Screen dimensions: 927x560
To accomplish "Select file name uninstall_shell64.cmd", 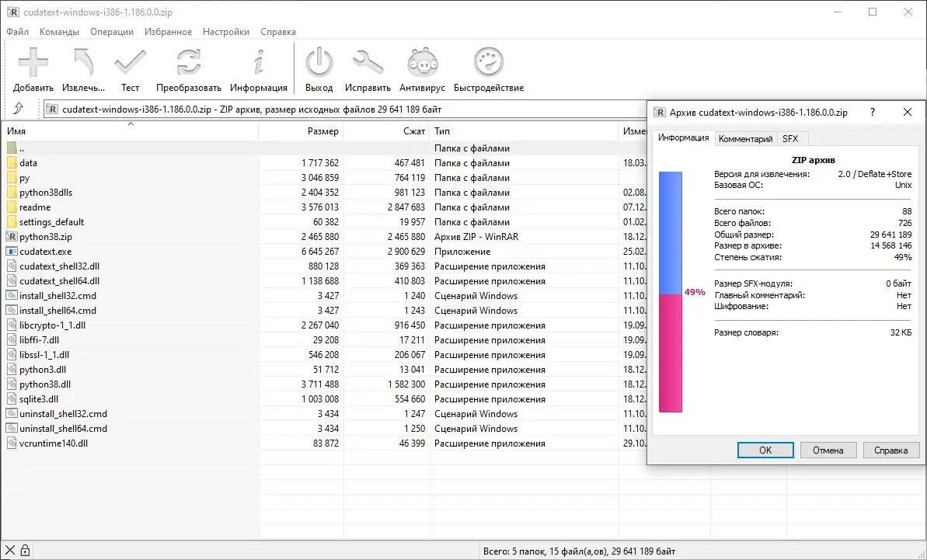I will click(63, 429).
